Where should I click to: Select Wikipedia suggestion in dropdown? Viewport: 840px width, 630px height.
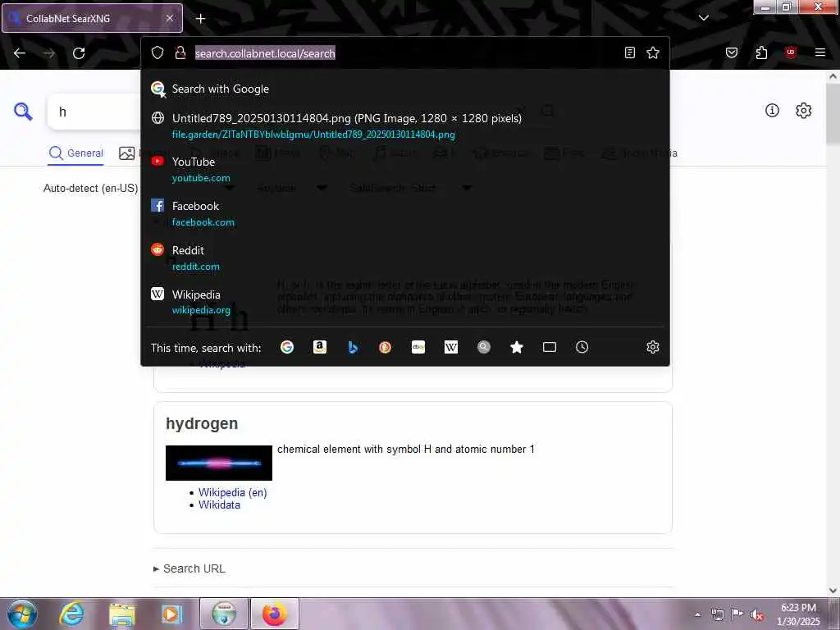pos(405,302)
